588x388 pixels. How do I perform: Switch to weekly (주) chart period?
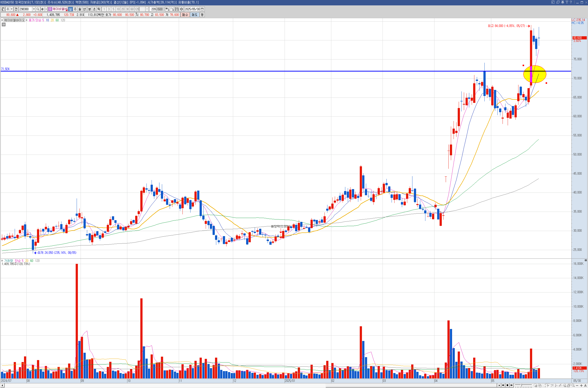(x=75, y=9)
